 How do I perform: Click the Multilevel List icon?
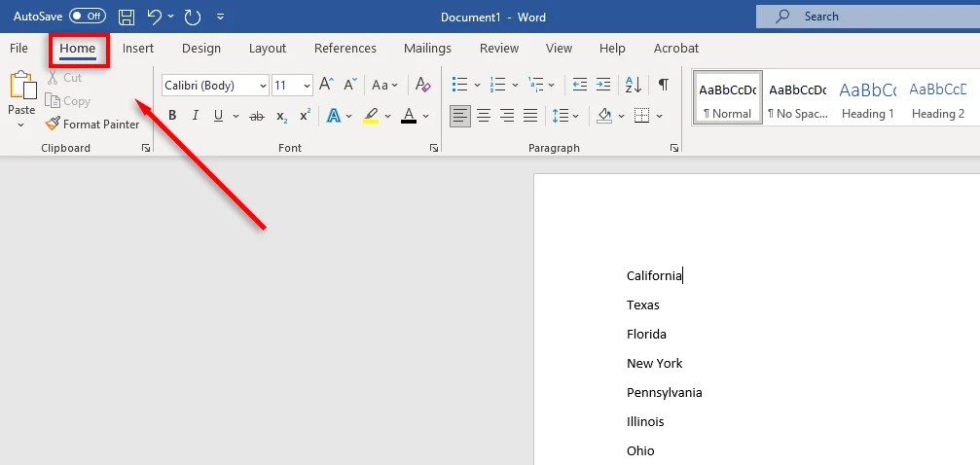[535, 85]
